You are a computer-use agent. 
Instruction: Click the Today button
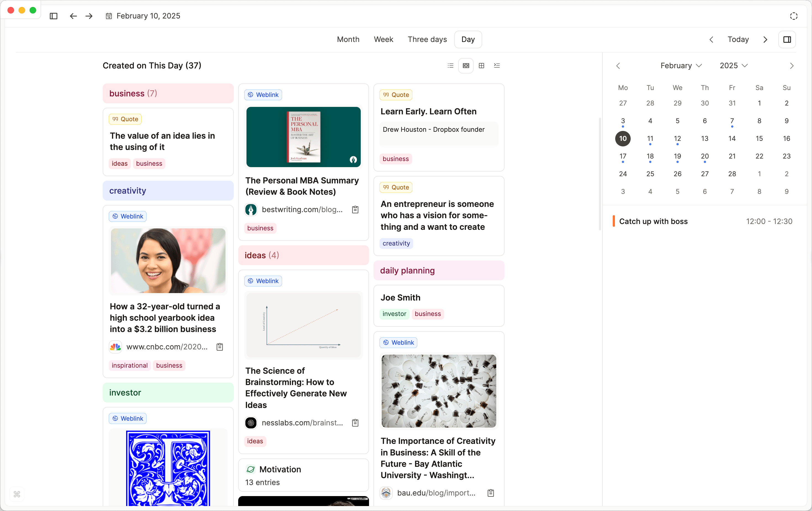click(738, 39)
